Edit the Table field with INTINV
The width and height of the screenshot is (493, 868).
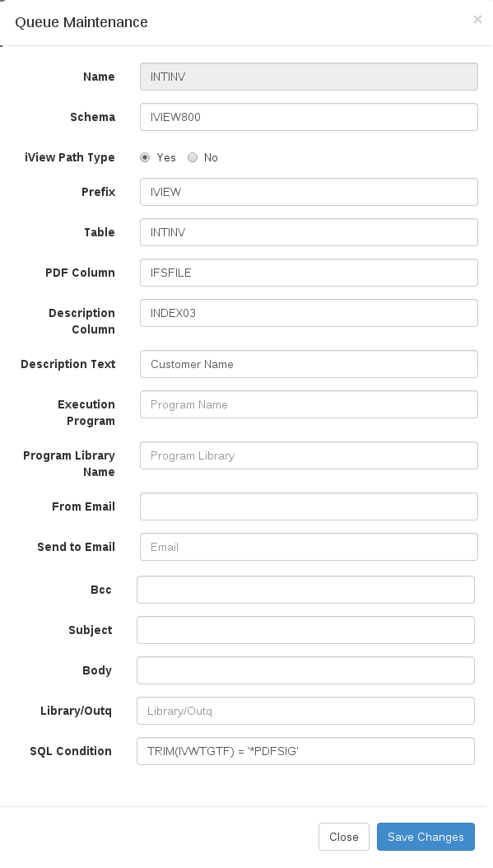click(x=309, y=232)
